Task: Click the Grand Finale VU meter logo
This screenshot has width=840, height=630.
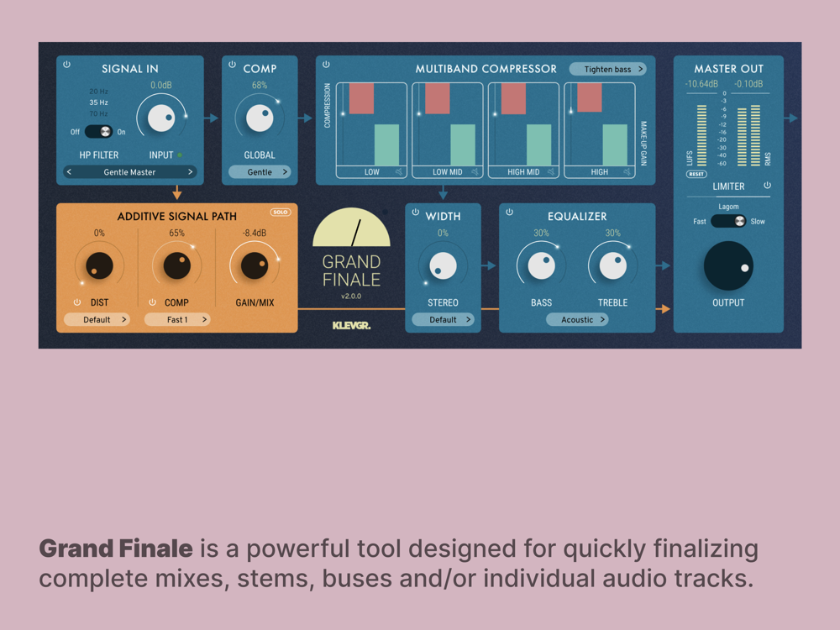Action: pyautogui.click(x=351, y=227)
